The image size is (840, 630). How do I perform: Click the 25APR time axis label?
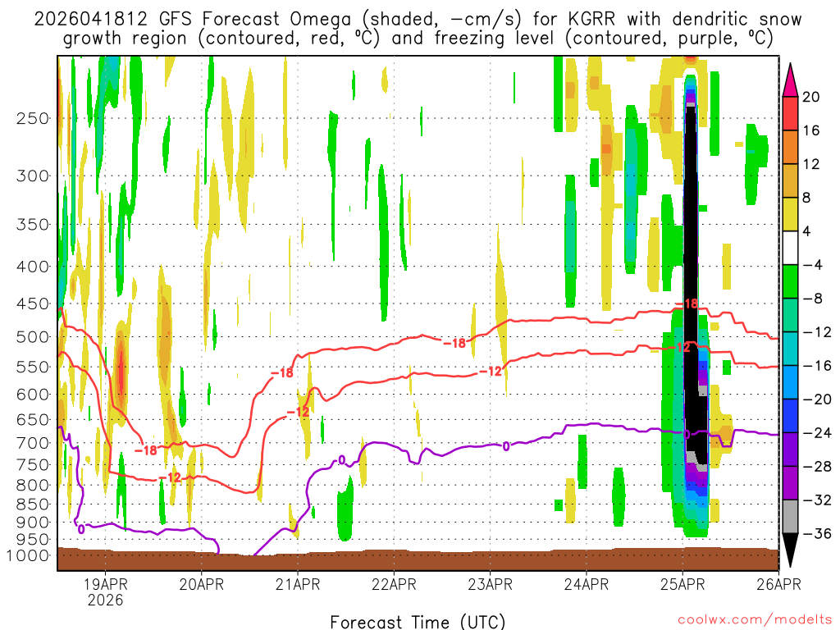pos(682,584)
